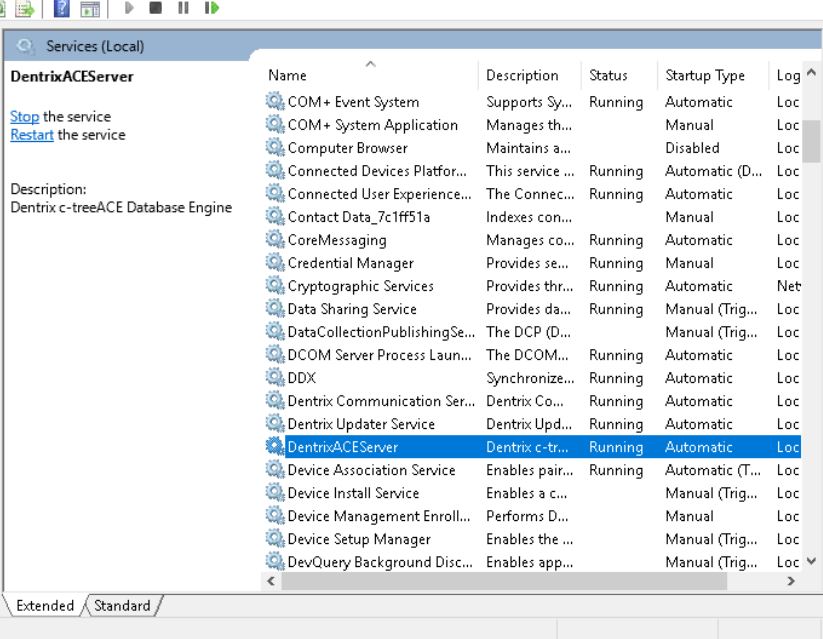Screen dimensions: 823x639
Task: Click 'Automatic (T...' startup of Device Association Service
Action: (712, 470)
